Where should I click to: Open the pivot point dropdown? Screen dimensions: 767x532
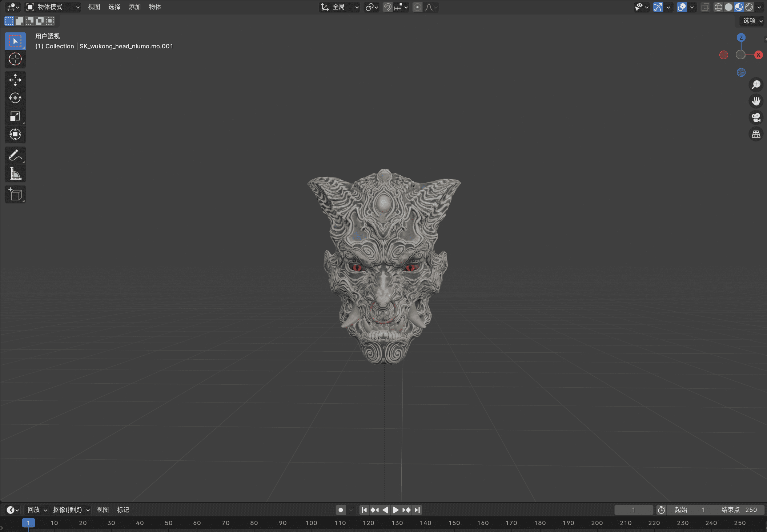point(372,7)
